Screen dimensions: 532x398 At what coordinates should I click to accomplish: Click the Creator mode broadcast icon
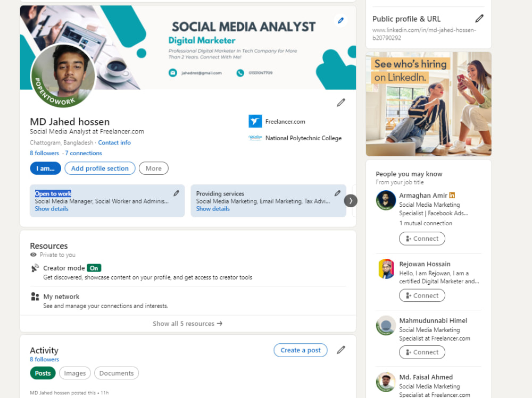click(35, 268)
